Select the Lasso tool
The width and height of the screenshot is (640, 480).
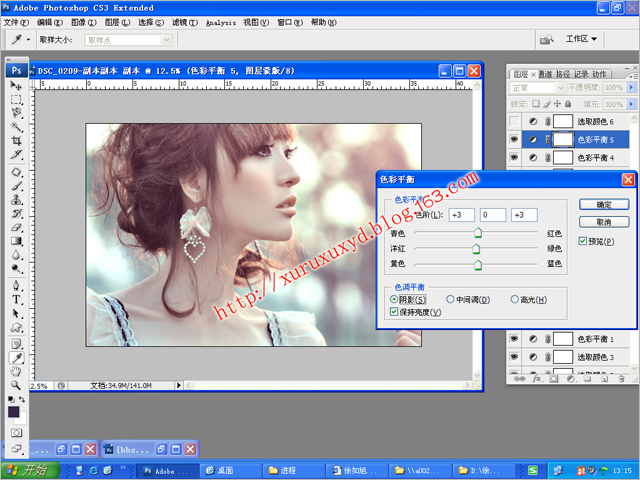pos(16,113)
